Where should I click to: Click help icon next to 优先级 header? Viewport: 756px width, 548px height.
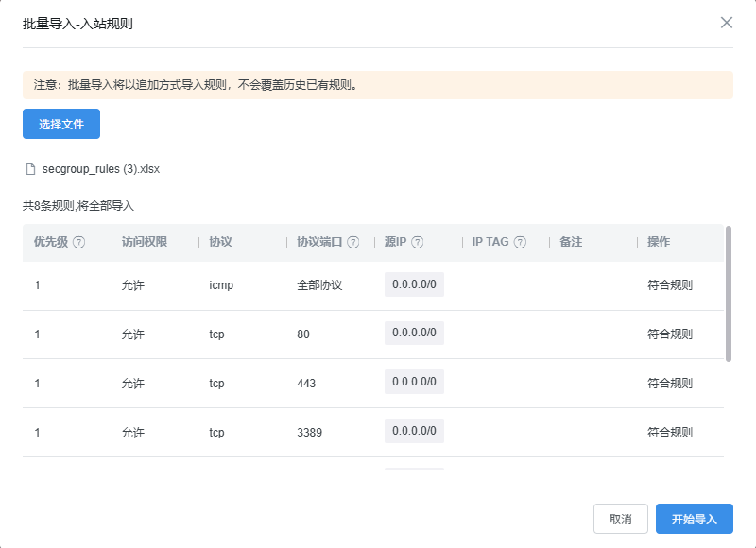(79, 242)
